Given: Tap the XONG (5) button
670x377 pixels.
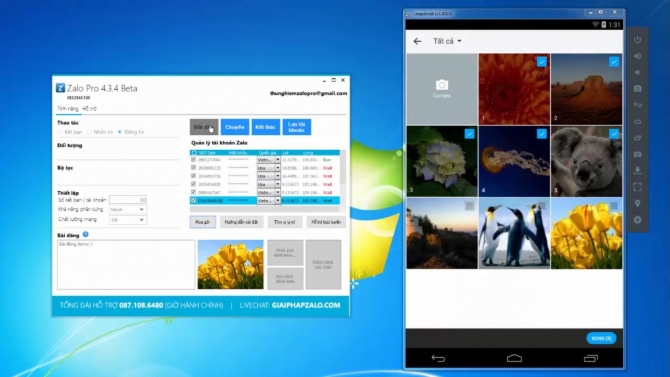Looking at the screenshot, I should [x=601, y=338].
